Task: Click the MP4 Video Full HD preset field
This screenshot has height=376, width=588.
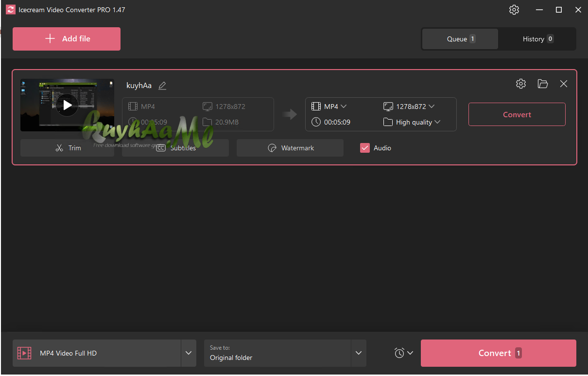Action: (97, 353)
